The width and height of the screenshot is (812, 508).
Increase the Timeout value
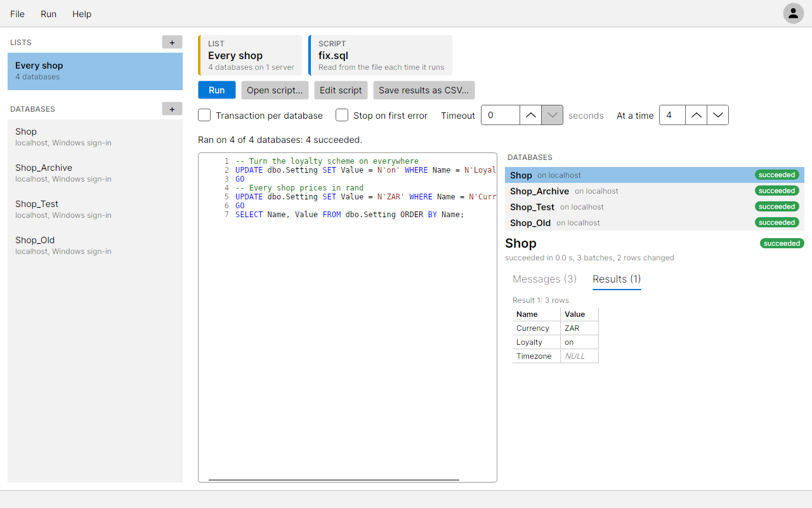click(x=531, y=115)
